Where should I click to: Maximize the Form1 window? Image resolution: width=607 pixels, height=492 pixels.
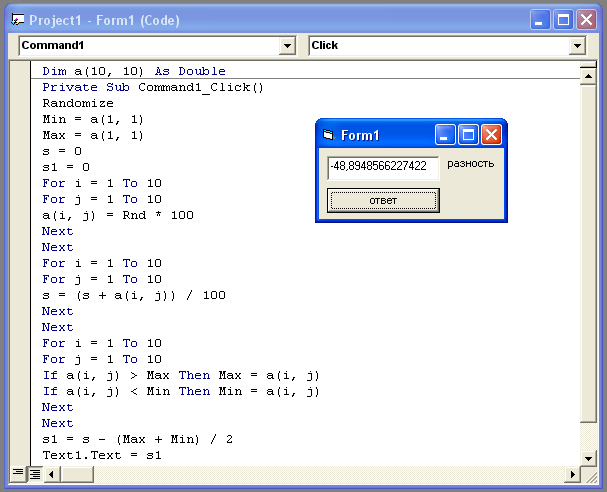(468, 135)
